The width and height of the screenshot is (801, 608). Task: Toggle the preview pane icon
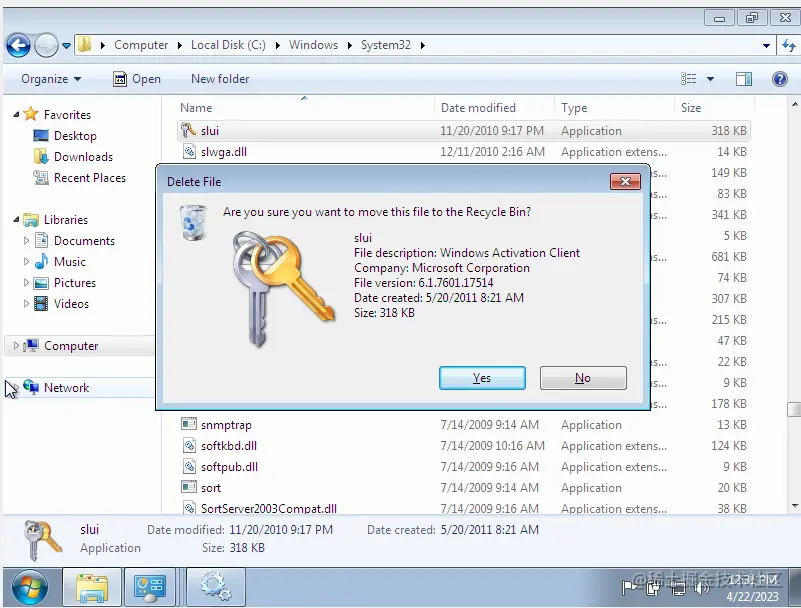(744, 79)
